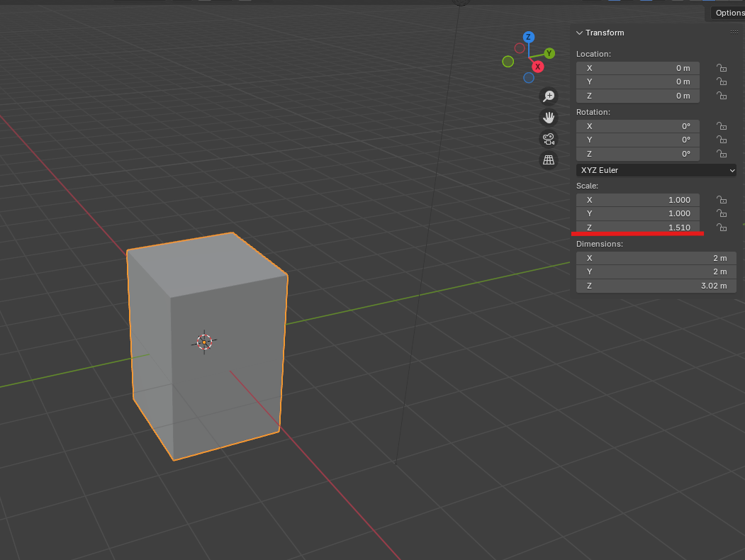Image resolution: width=745 pixels, height=560 pixels.
Task: Click the 3D cursor at the cube origin
Action: (x=204, y=342)
